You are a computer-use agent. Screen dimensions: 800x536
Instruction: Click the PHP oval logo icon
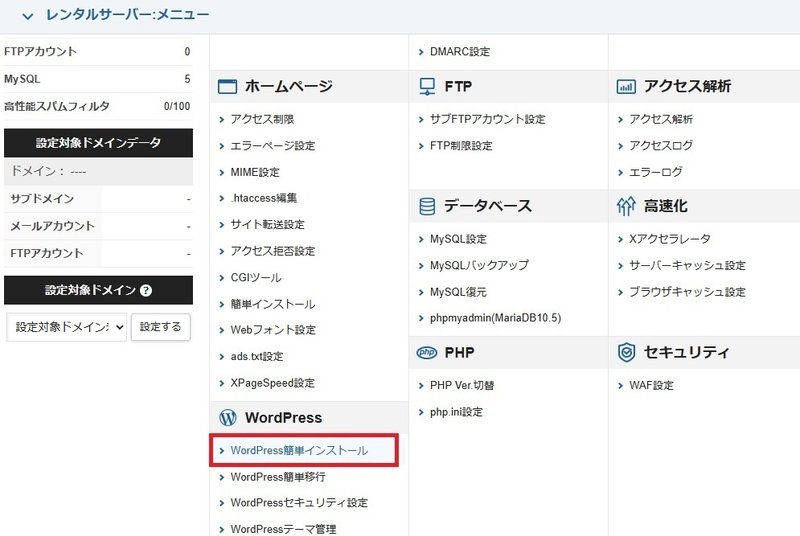point(427,352)
